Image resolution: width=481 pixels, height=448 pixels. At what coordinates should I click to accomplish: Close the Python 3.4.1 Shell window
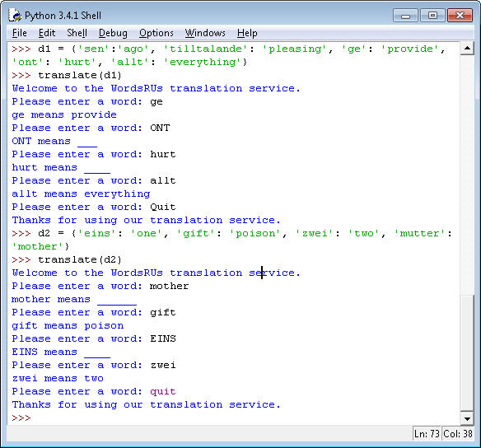[460, 16]
